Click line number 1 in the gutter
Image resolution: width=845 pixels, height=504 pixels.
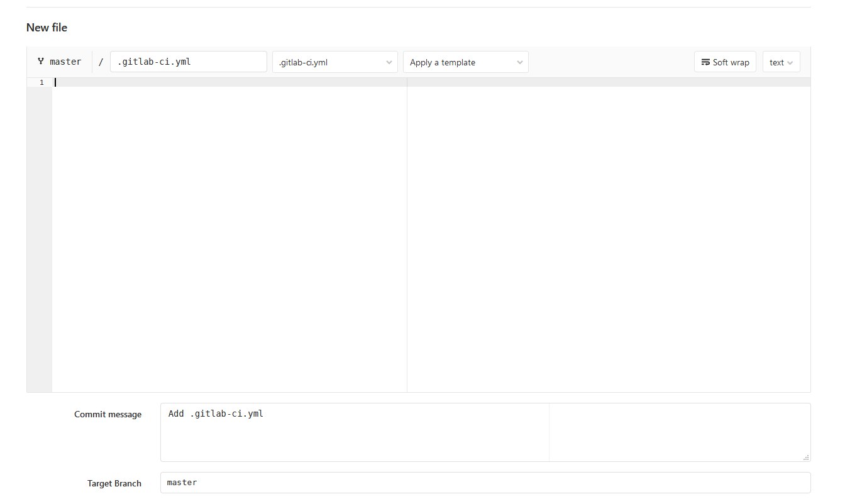click(41, 82)
